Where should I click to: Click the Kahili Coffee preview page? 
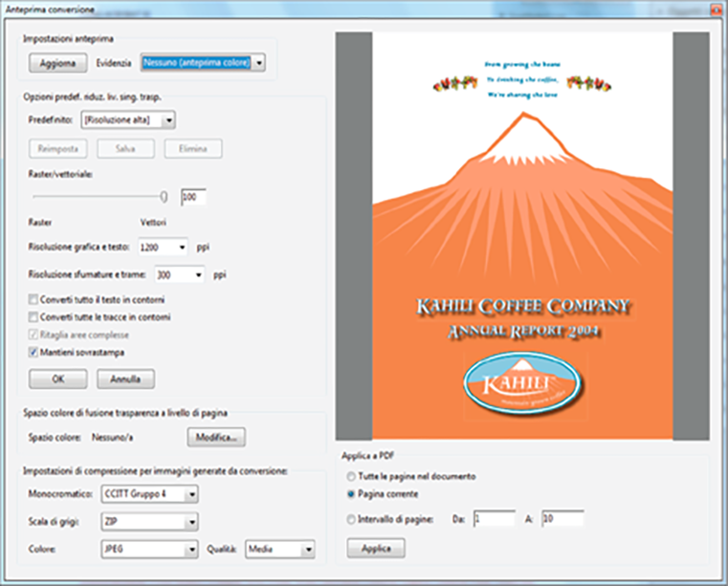tap(522, 236)
